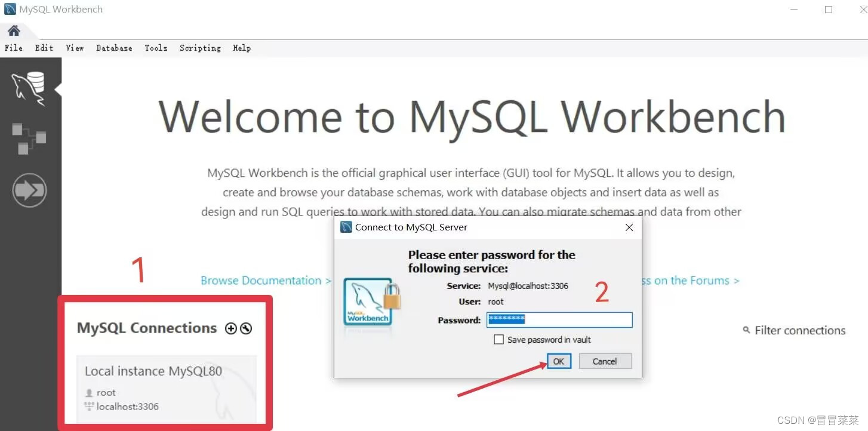Image resolution: width=868 pixels, height=431 pixels.
Task: Open the File menu
Action: click(14, 48)
